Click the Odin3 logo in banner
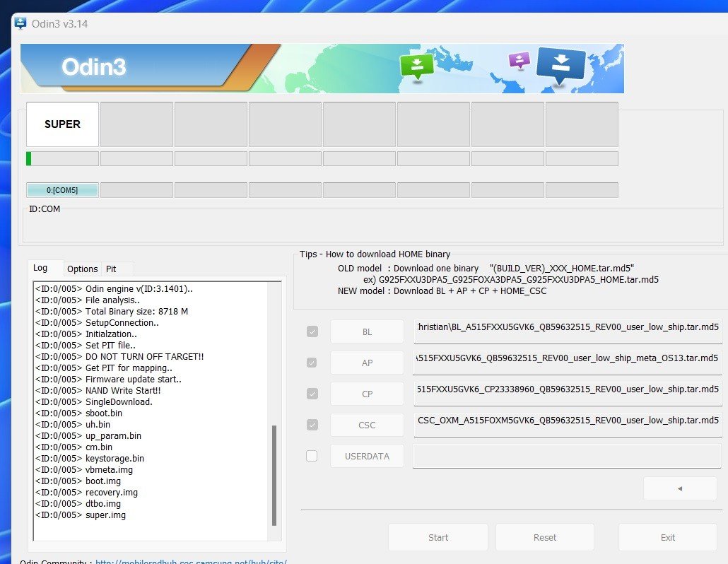 (94, 67)
